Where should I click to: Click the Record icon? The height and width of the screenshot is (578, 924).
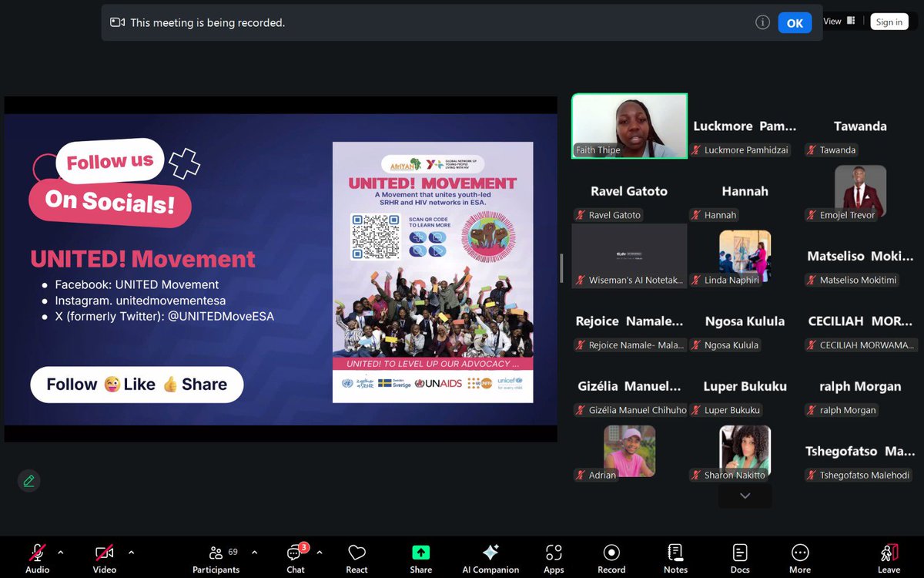point(611,556)
